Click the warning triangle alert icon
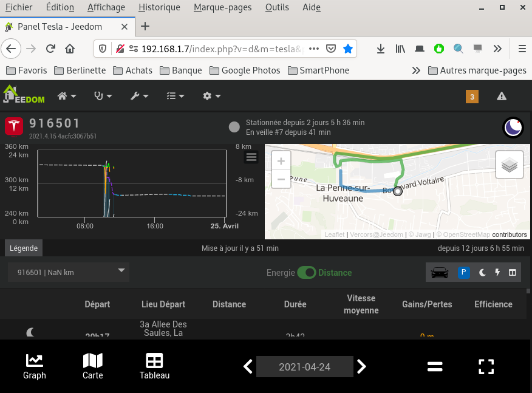The height and width of the screenshot is (393, 532). pyautogui.click(x=502, y=96)
